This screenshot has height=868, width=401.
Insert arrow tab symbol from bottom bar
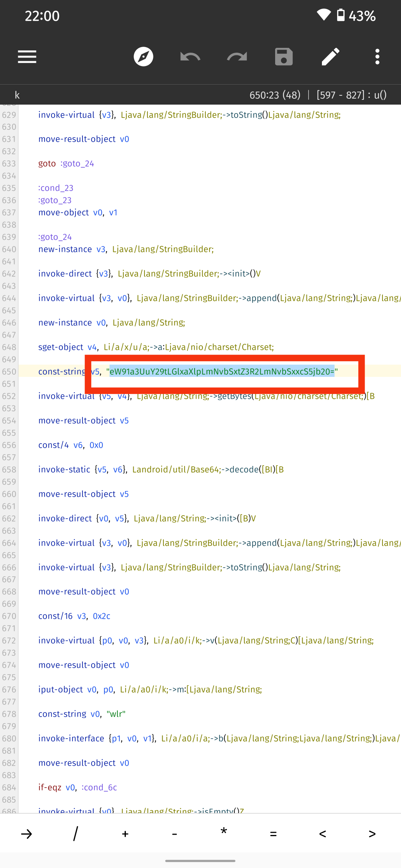(26, 834)
